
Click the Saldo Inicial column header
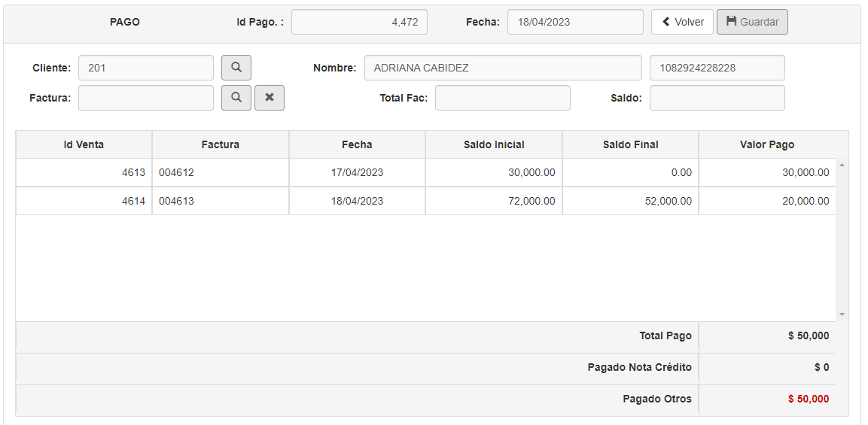click(493, 144)
